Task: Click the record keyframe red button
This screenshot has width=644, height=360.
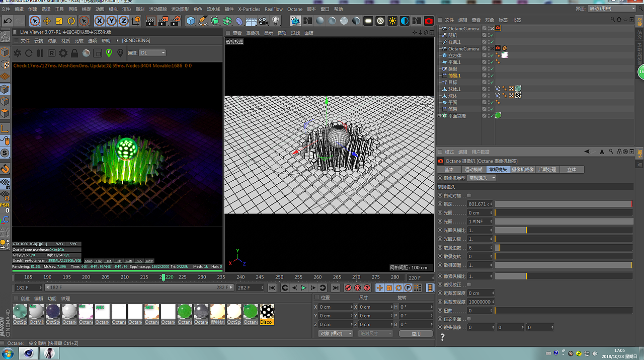Action: point(348,288)
